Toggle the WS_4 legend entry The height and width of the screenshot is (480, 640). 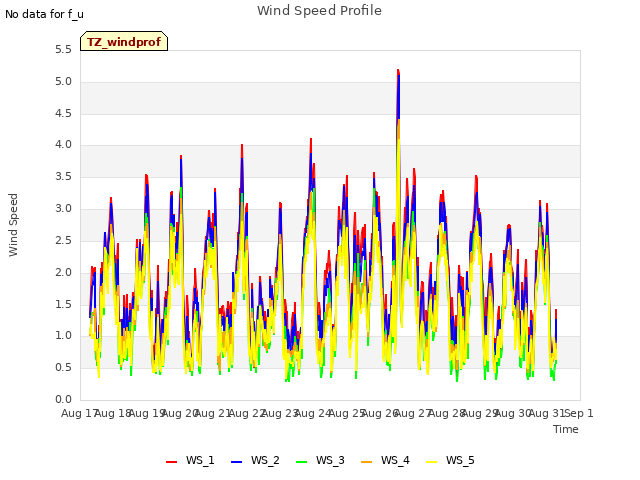point(385,461)
